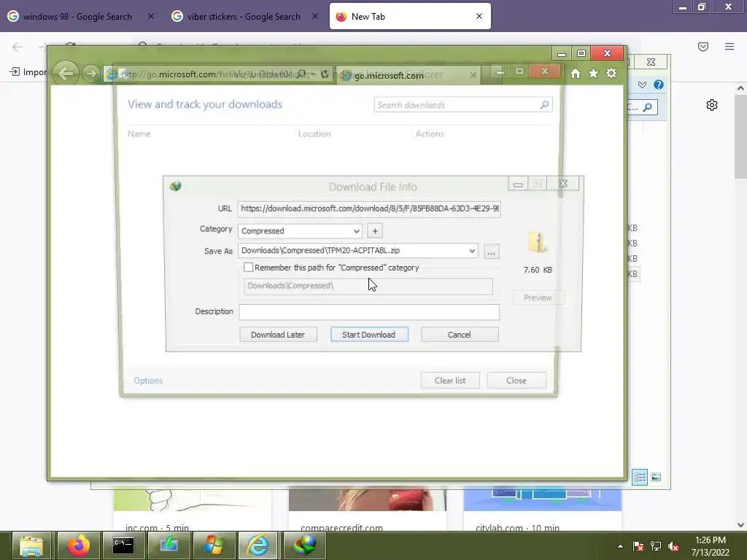Switch to large icons view in background window

tap(656, 477)
